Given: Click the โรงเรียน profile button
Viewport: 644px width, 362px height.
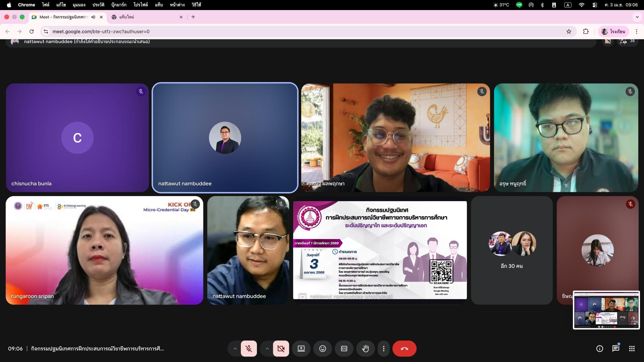Looking at the screenshot, I should pos(613,31).
